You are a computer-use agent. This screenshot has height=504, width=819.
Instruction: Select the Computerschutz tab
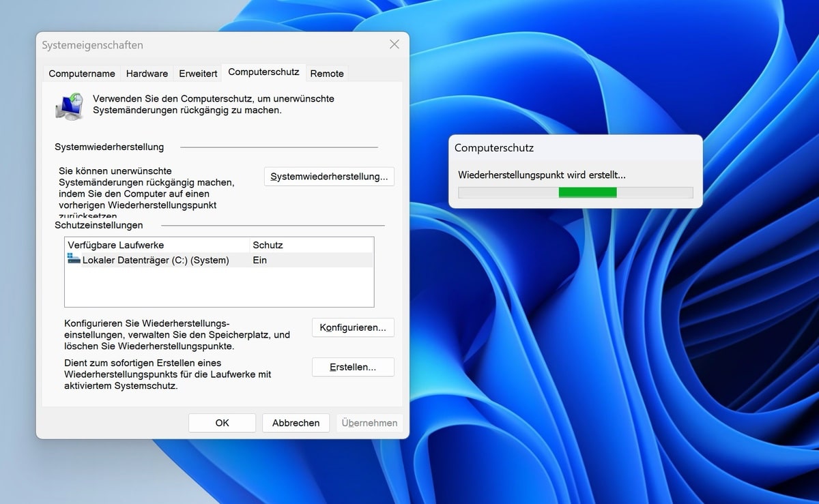click(x=263, y=72)
